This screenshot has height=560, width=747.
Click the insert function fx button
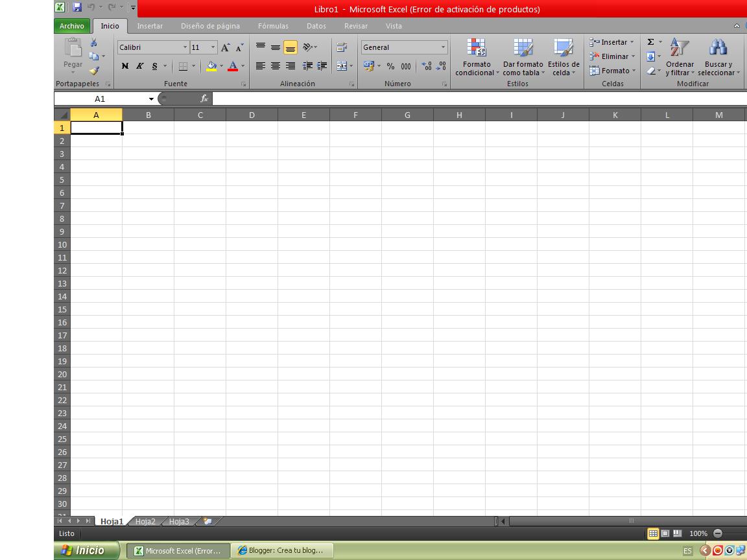pyautogui.click(x=204, y=99)
